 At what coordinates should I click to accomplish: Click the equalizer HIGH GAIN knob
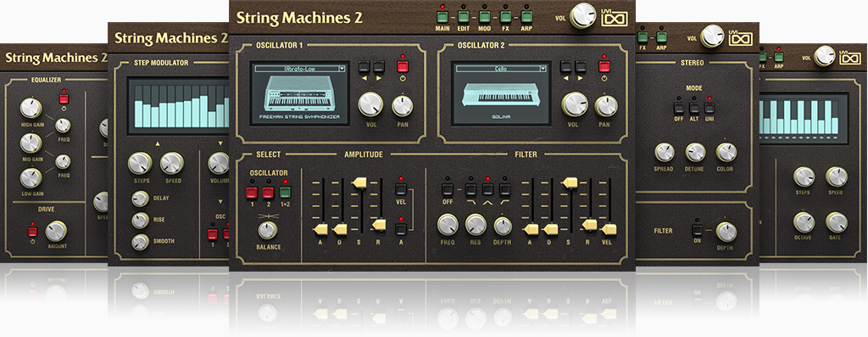[31, 108]
